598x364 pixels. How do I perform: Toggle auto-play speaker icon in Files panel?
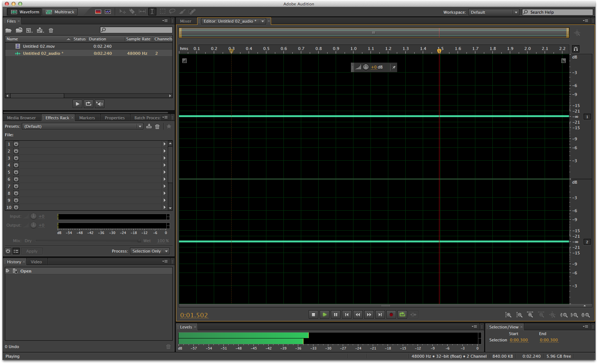pyautogui.click(x=100, y=104)
